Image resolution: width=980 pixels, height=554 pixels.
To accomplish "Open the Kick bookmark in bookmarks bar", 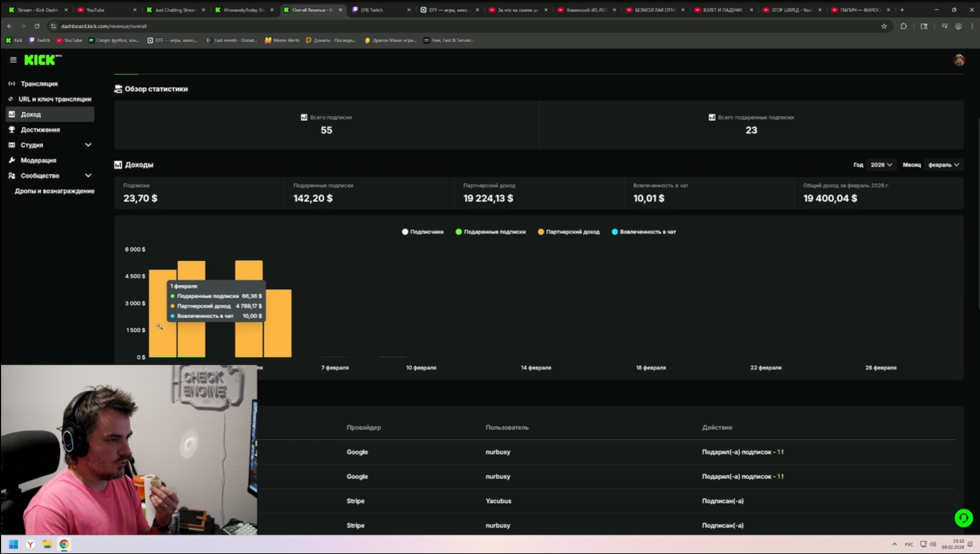I will click(x=15, y=40).
